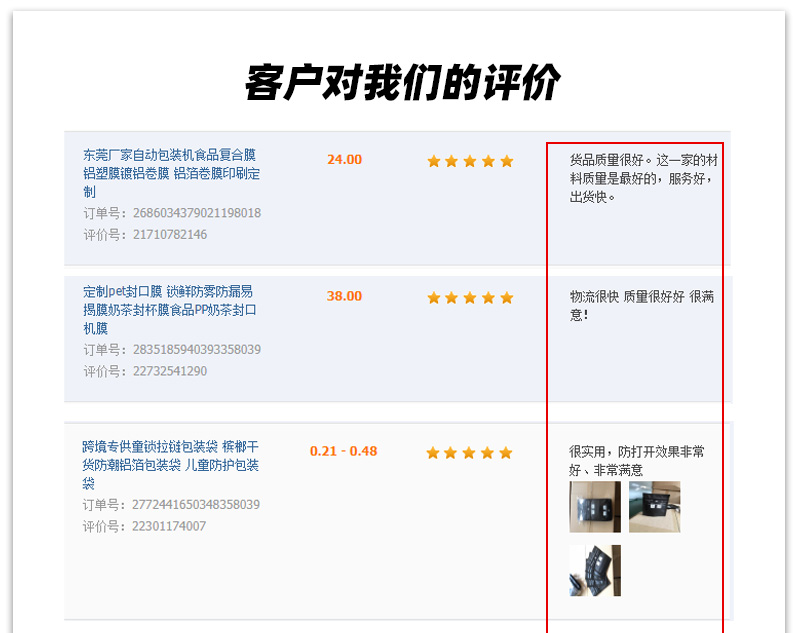Open the 跨境专供童锁拉链包装袋 product link
The width and height of the screenshot is (800, 633).
pos(170,465)
